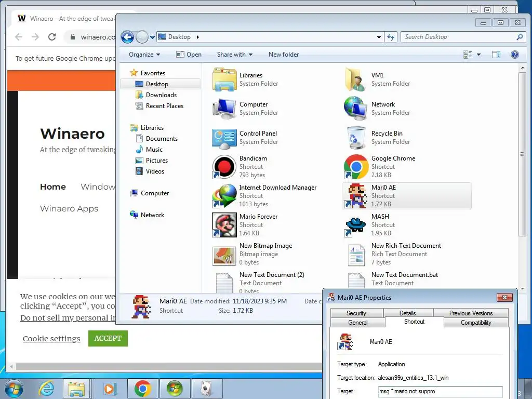
Task: Select the New Bitmap Image file icon
Action: point(224,255)
